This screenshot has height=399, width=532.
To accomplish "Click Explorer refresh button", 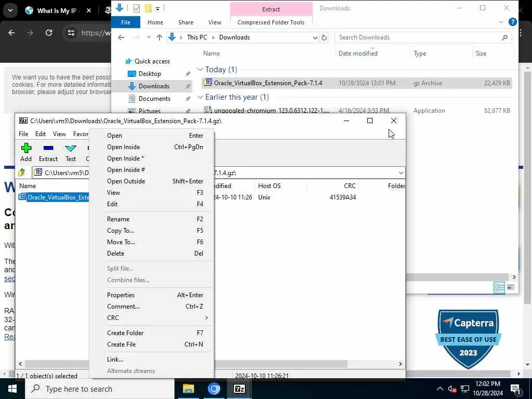I will 324,37.
